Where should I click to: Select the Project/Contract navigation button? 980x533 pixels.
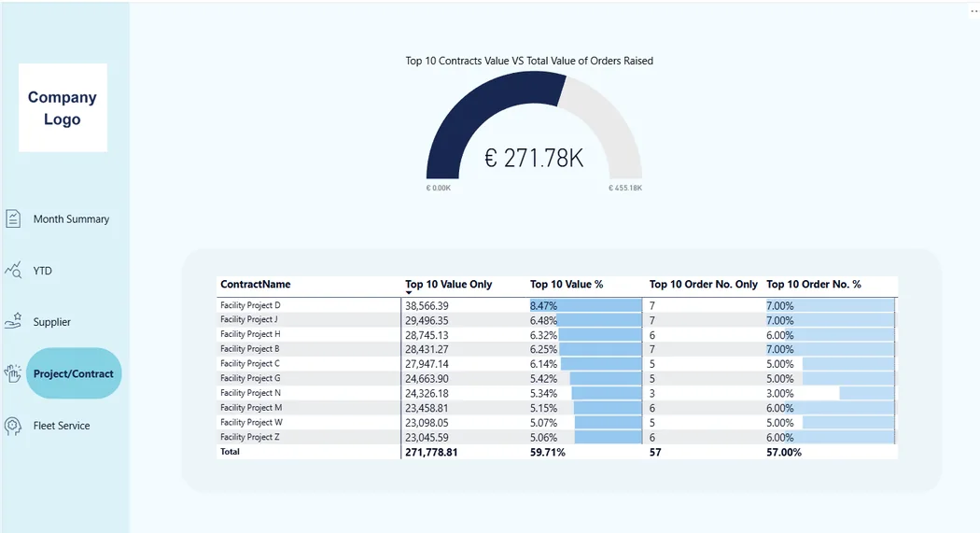click(x=74, y=373)
